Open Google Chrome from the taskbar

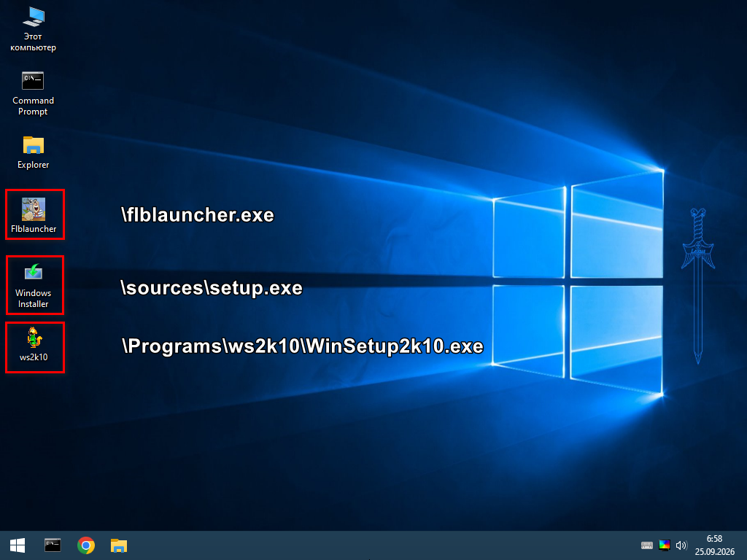click(x=86, y=545)
